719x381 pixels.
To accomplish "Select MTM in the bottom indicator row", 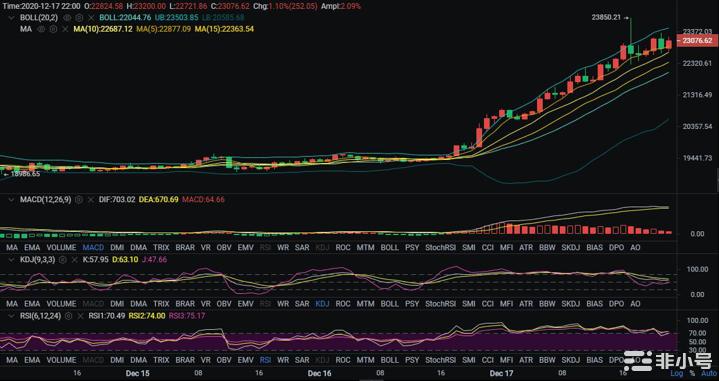I will point(365,360).
